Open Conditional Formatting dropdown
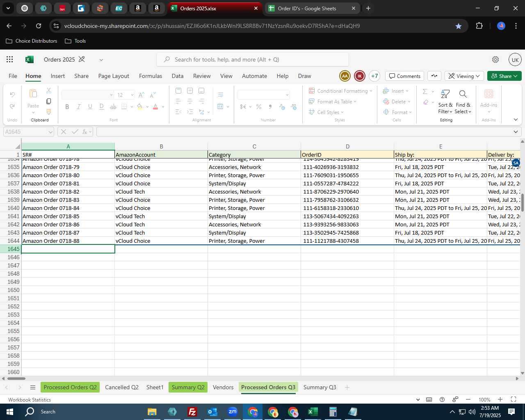Viewport: 525px width, 420px height. 340,91
